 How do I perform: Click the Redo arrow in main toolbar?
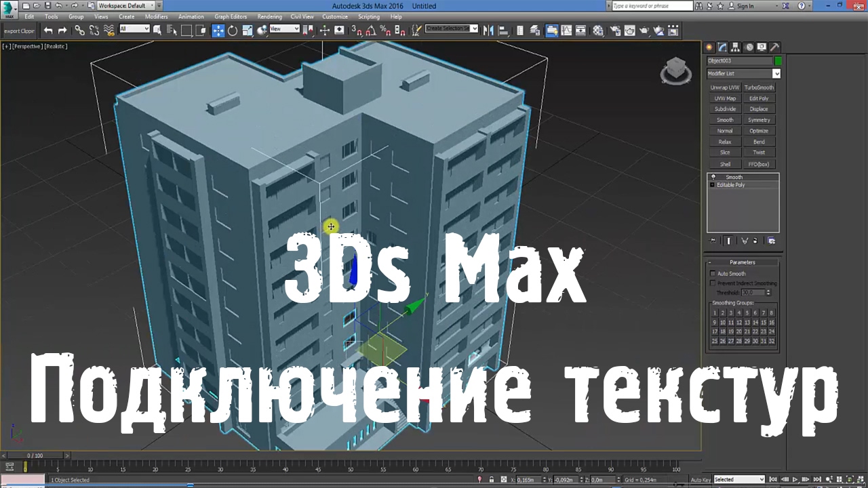tap(62, 30)
